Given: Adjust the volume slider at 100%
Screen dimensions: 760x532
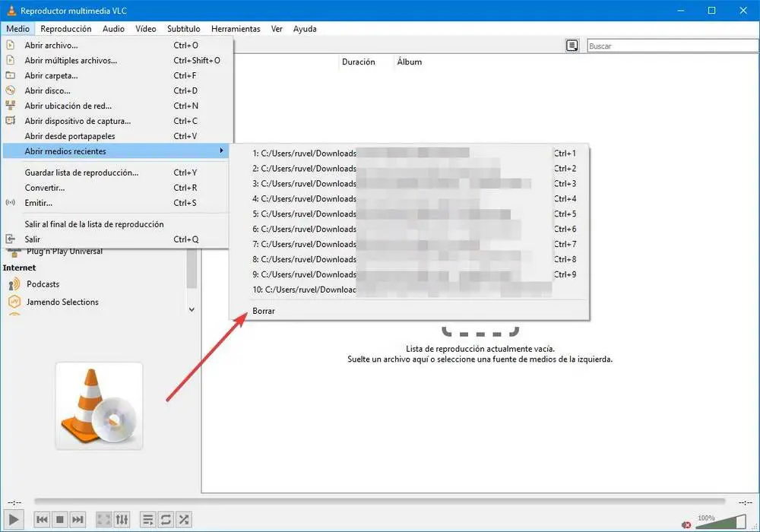Looking at the screenshot, I should point(720,522).
